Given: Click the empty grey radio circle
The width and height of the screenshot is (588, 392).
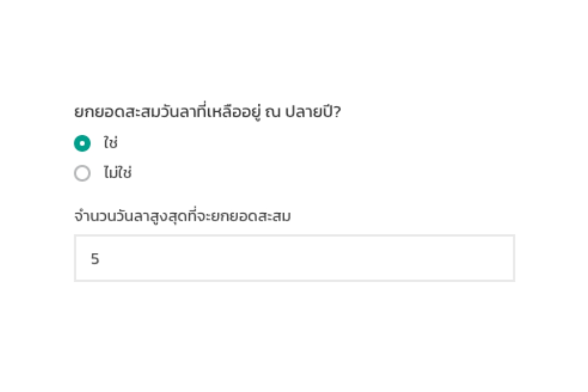Looking at the screenshot, I should coord(82,173).
